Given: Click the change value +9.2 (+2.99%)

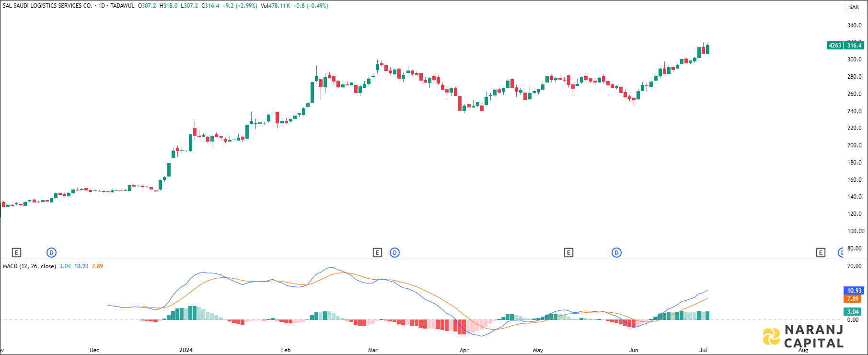Looking at the screenshot, I should point(240,6).
